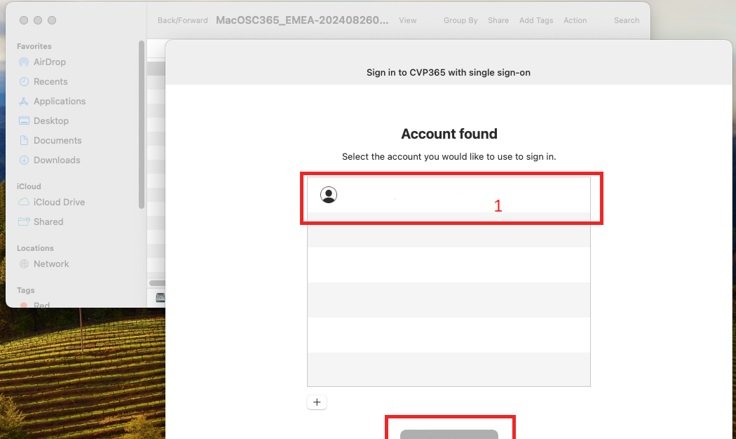Open View options in Finder toolbar

[x=407, y=21]
